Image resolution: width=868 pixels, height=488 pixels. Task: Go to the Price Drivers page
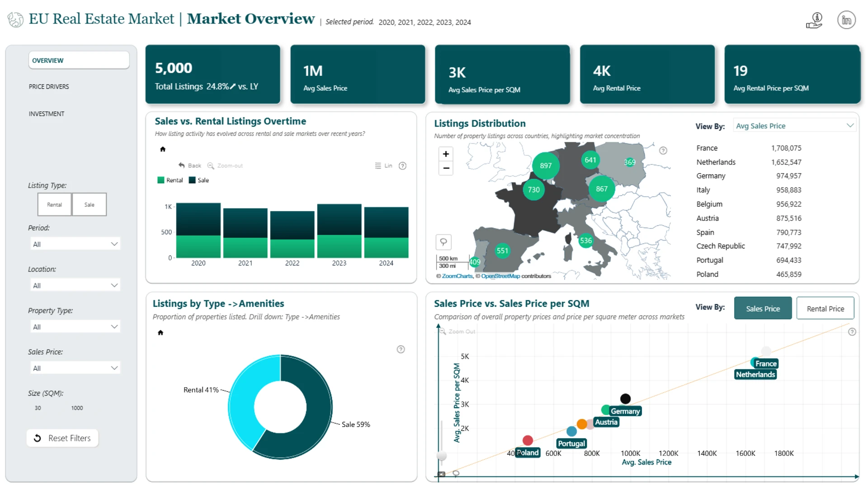(49, 87)
